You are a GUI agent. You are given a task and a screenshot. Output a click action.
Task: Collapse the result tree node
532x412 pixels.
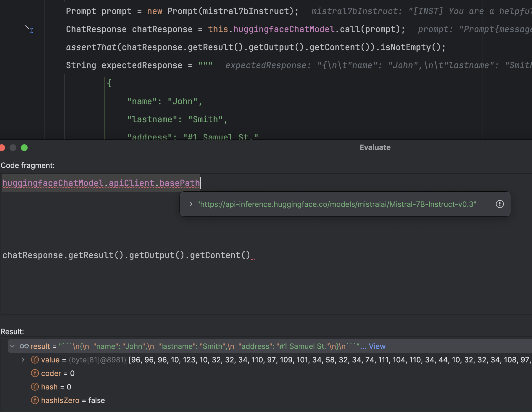pos(12,346)
